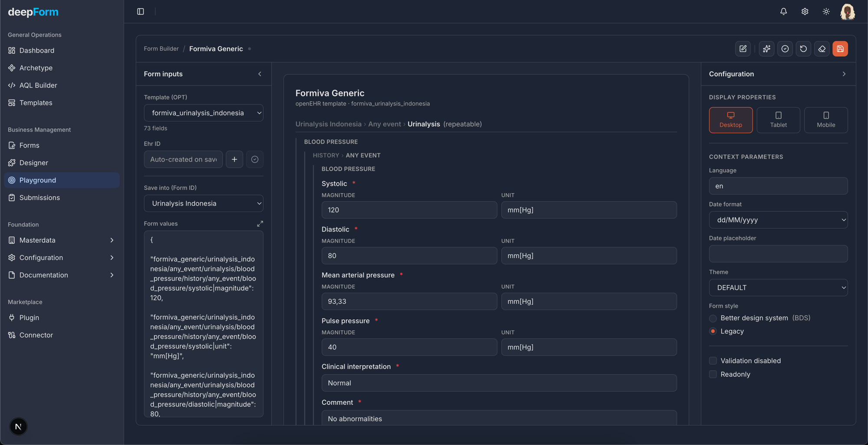Screen dimensions: 868x445
Task: Open the Template (OPT) dropdown
Action: tap(204, 113)
